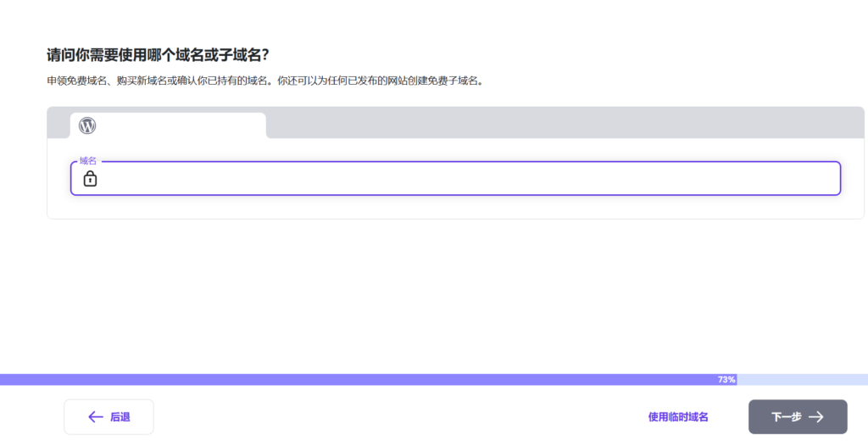Focus the 域名 domain input field

pos(455,178)
